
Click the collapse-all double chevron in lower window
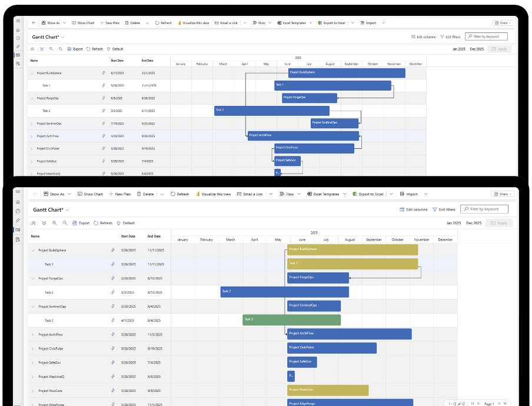tap(33, 223)
